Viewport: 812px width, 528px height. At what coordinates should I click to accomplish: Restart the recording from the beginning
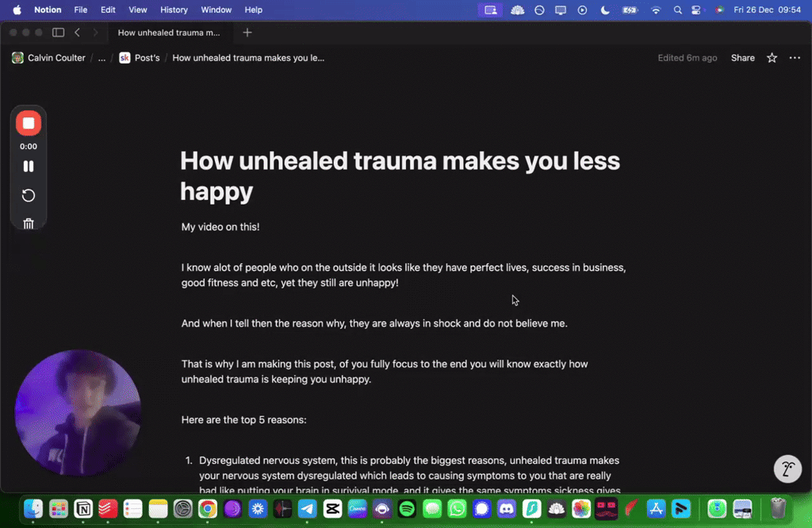[x=29, y=195]
